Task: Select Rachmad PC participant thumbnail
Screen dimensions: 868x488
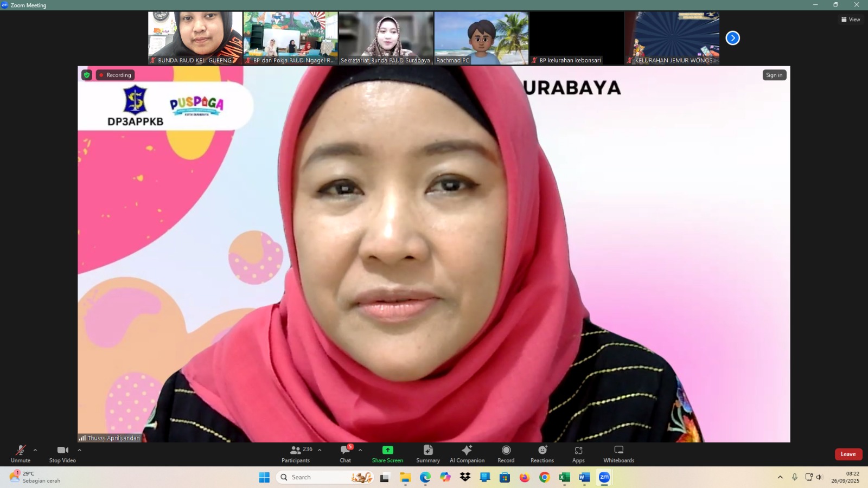Action: 482,38
